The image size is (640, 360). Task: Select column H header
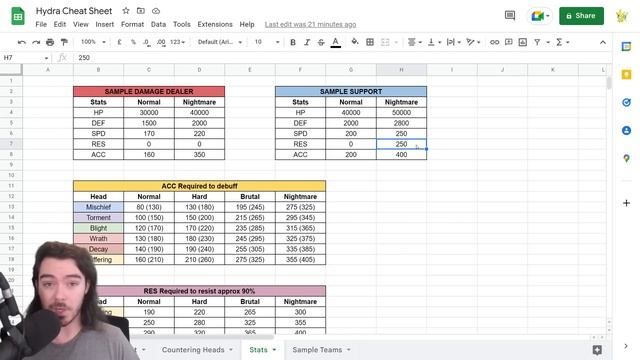[x=401, y=70]
